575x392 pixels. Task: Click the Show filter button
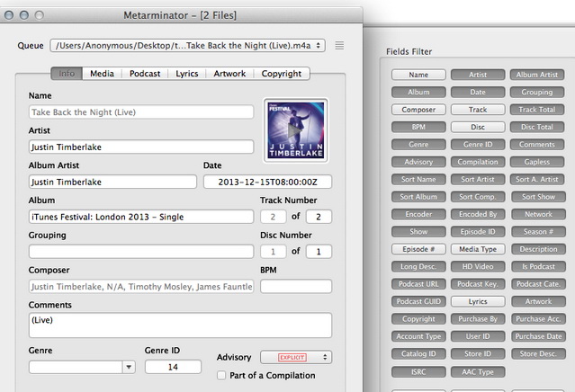[418, 232]
